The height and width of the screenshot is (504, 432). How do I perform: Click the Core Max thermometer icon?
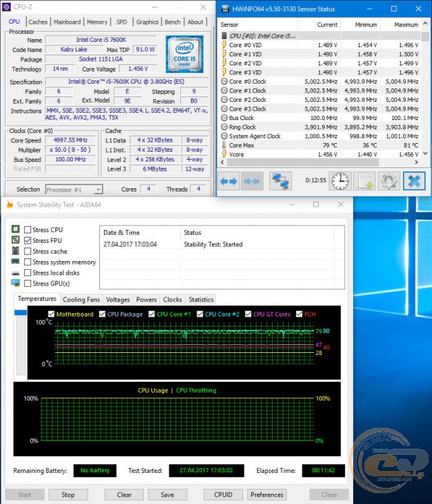click(224, 145)
